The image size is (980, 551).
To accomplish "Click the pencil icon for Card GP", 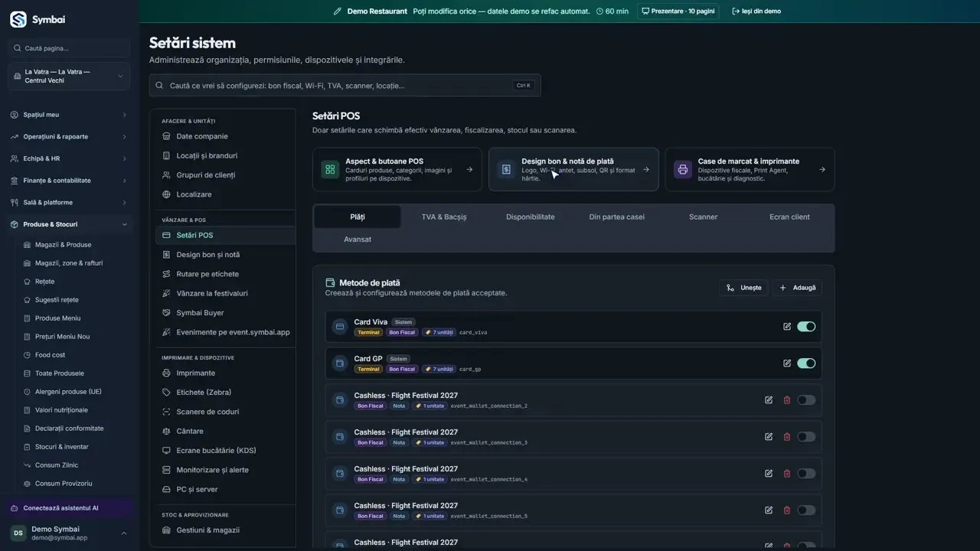I will click(x=786, y=364).
